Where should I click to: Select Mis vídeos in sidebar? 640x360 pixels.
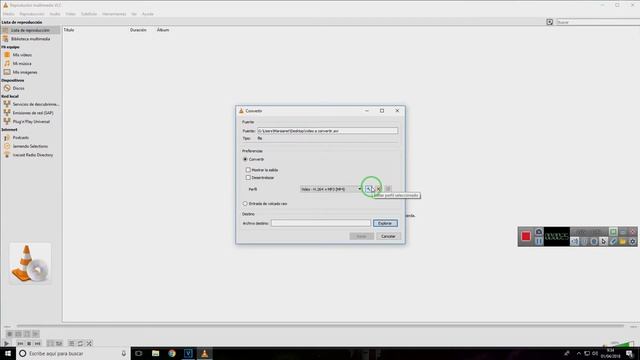22,55
